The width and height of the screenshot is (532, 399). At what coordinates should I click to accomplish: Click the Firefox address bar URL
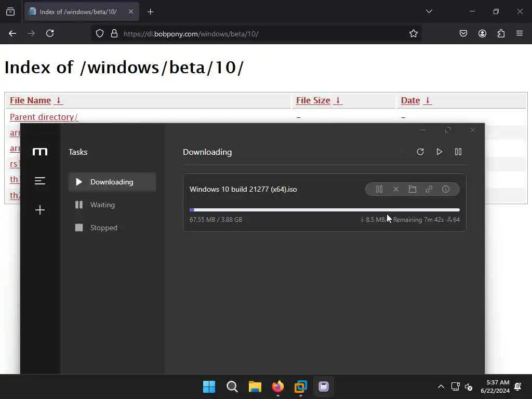[x=191, y=34]
